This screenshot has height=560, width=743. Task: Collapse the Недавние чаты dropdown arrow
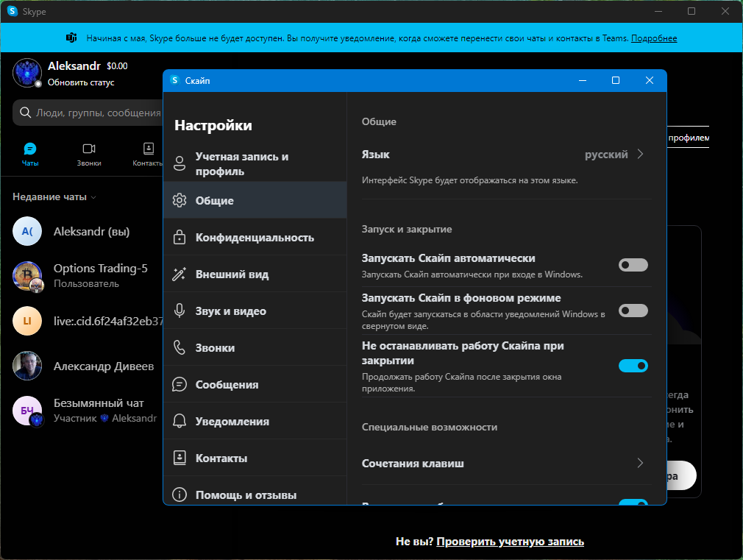93,197
